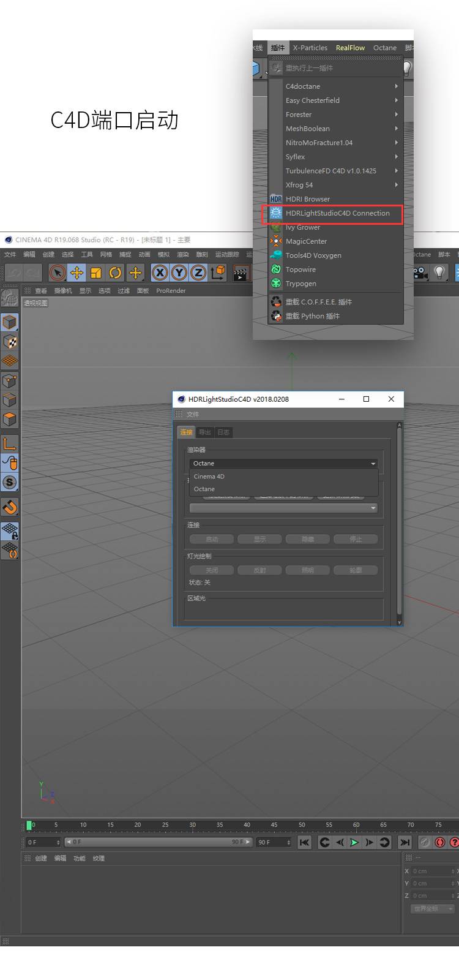Switch to Edges mode

tap(9, 401)
